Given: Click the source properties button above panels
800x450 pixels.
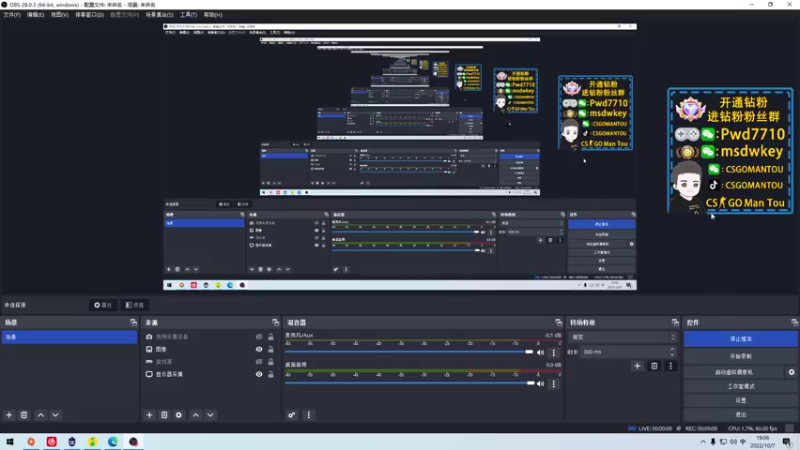Looking at the screenshot, I should point(103,305).
